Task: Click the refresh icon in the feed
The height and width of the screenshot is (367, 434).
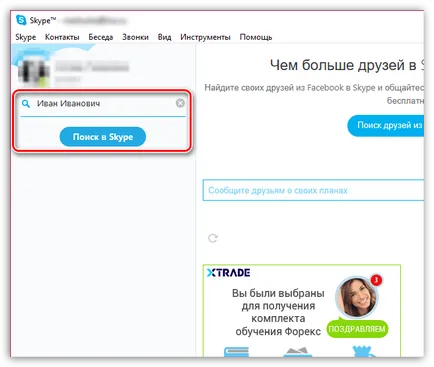Action: pyautogui.click(x=213, y=238)
